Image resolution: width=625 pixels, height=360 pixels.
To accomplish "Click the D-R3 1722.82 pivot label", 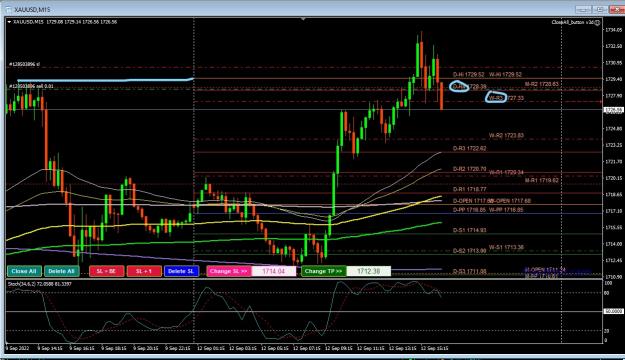I will point(470,148).
